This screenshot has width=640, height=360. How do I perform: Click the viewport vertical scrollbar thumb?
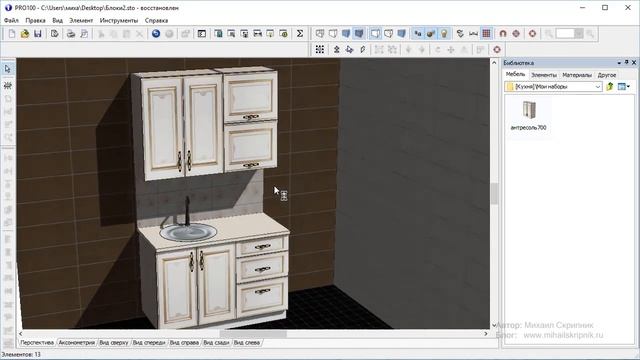pos(494,193)
